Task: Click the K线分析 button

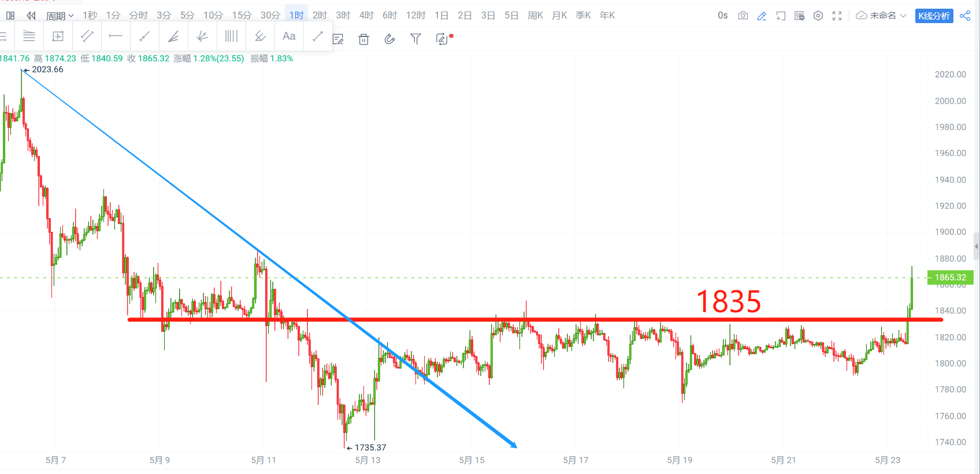Action: [x=934, y=16]
